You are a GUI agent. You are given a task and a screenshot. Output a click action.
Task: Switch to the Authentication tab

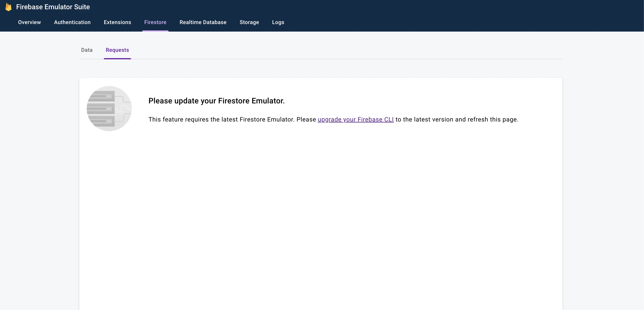coord(72,22)
